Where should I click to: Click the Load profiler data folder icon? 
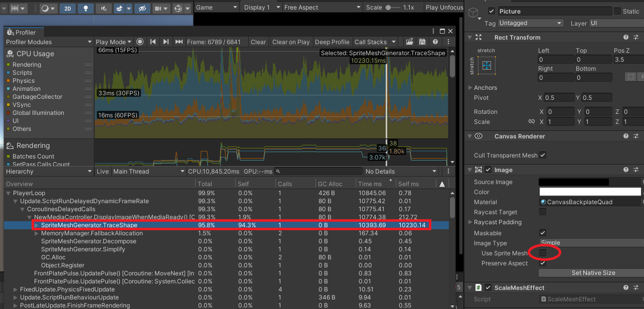click(410, 42)
